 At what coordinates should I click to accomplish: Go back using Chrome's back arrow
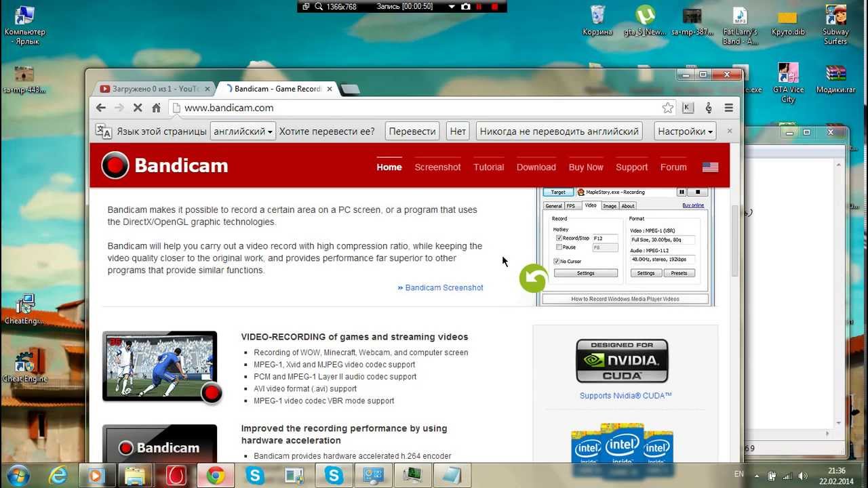tap(101, 108)
